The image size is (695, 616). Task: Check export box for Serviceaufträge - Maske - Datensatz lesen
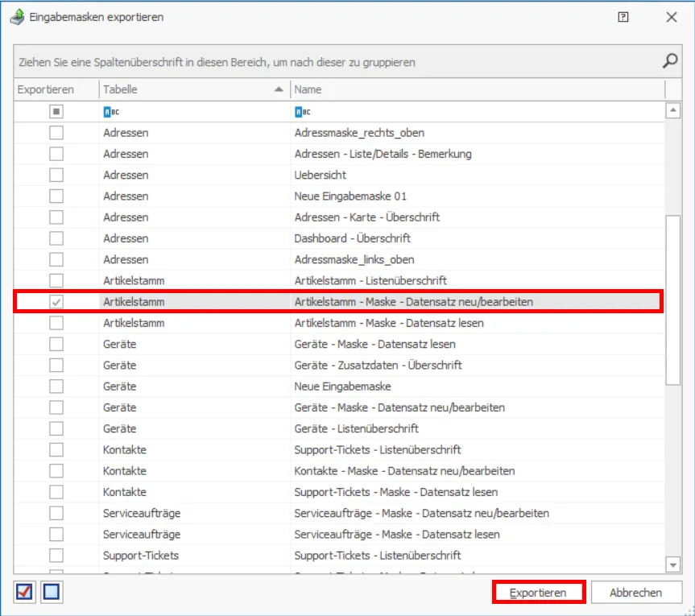(56, 534)
